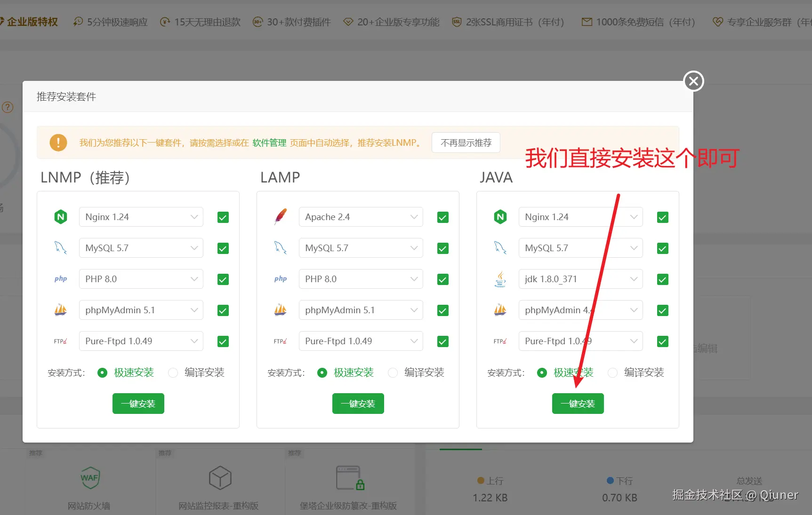Click the Apache feather icon in LAMP
This screenshot has height=515, width=812.
[281, 217]
